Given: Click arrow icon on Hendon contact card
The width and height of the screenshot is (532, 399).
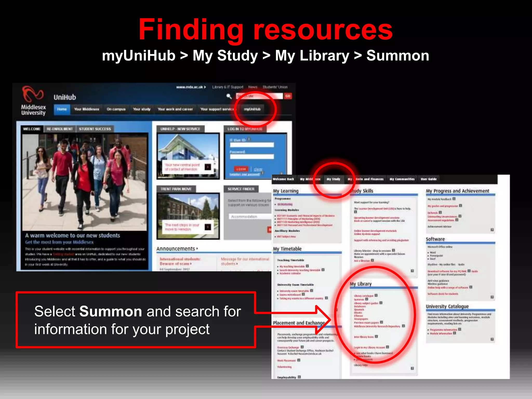Looking at the screenshot, I should 208,167.
